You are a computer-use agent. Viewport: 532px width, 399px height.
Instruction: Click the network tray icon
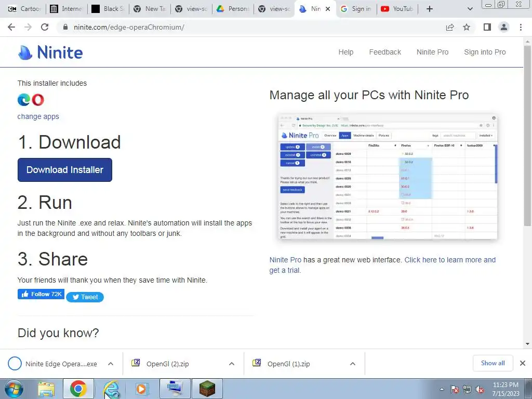pos(467,390)
